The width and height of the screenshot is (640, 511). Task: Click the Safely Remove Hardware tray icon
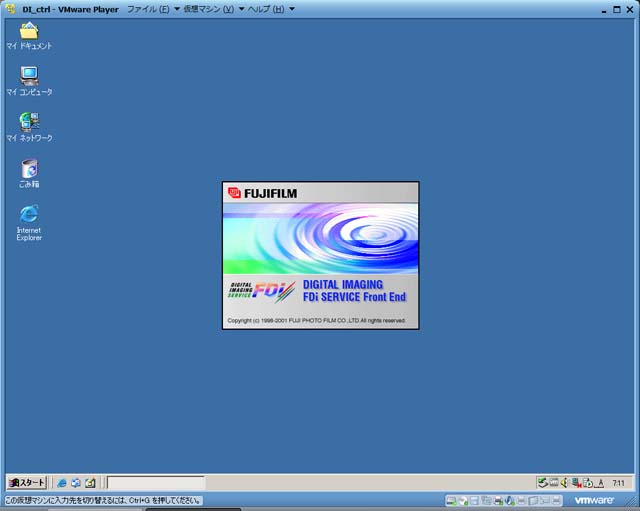(542, 482)
